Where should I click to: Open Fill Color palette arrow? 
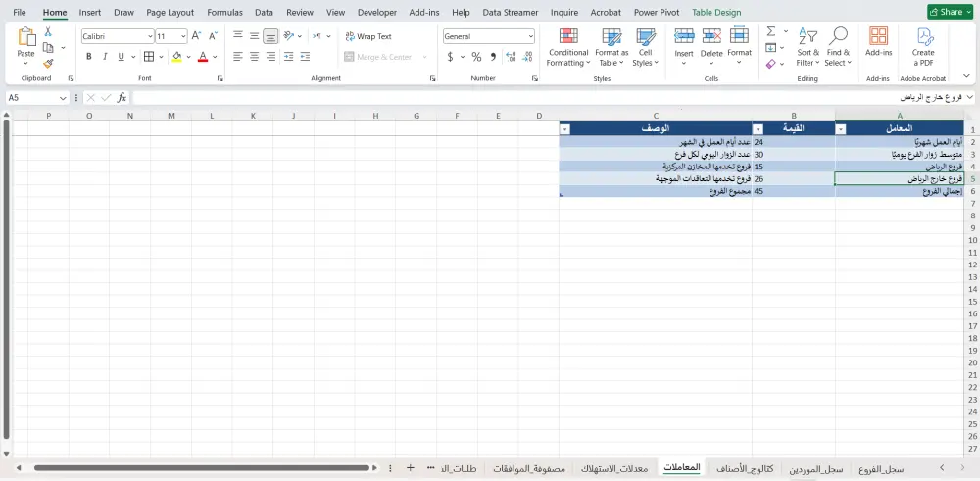(188, 57)
